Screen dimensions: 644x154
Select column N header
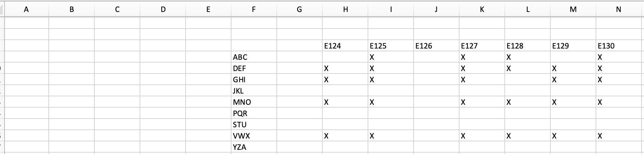(x=619, y=9)
